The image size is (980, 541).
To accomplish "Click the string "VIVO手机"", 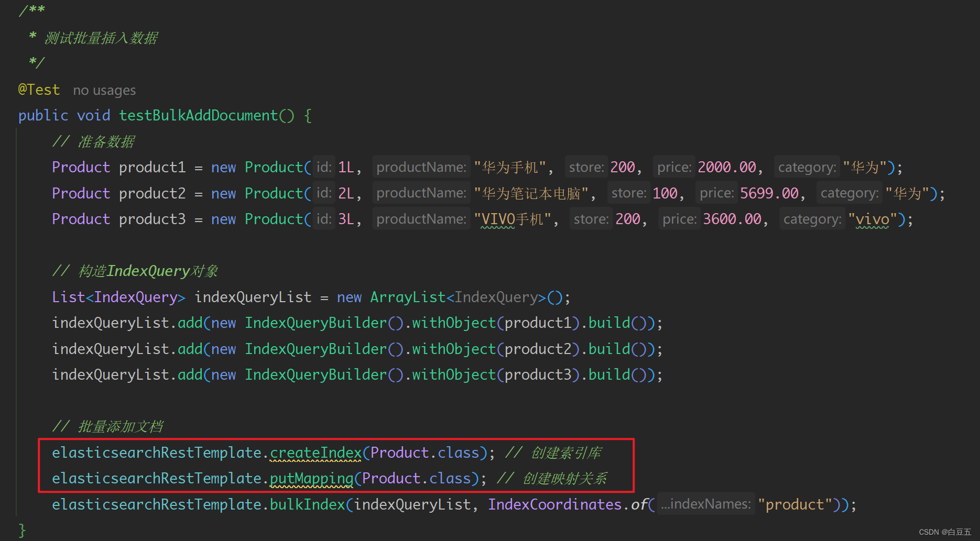I will pos(513,219).
